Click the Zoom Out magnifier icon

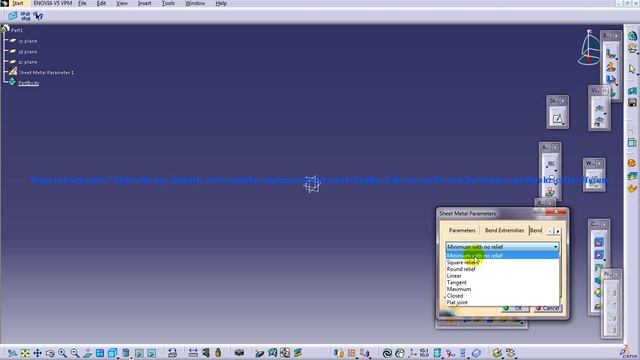click(75, 353)
